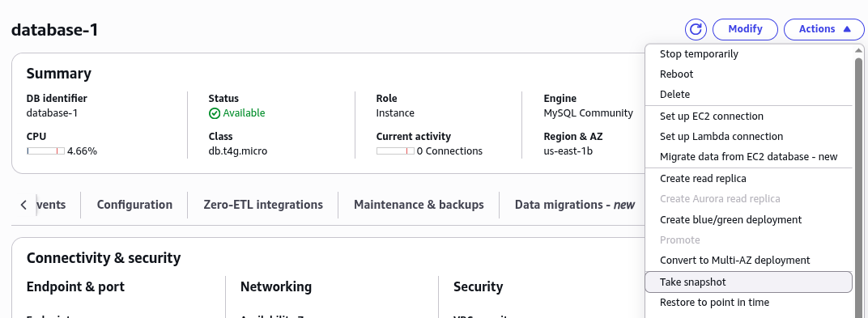Select Set up EC2 connection
The height and width of the screenshot is (318, 868).
pyautogui.click(x=749, y=117)
